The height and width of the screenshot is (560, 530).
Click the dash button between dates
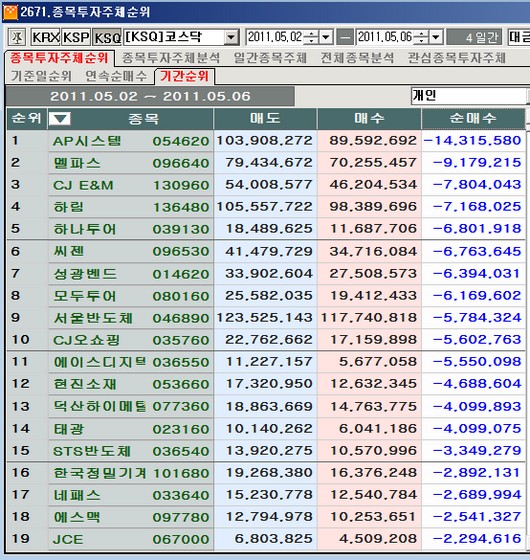click(x=345, y=37)
